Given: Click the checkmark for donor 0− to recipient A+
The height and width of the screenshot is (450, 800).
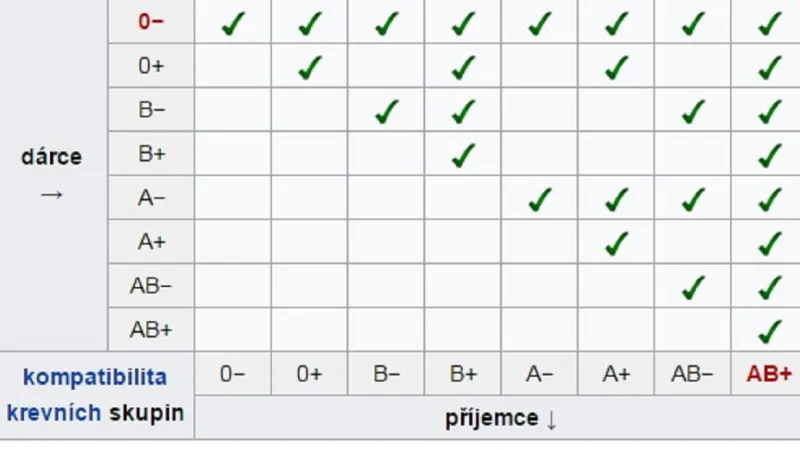Looking at the screenshot, I should pyautogui.click(x=617, y=23).
